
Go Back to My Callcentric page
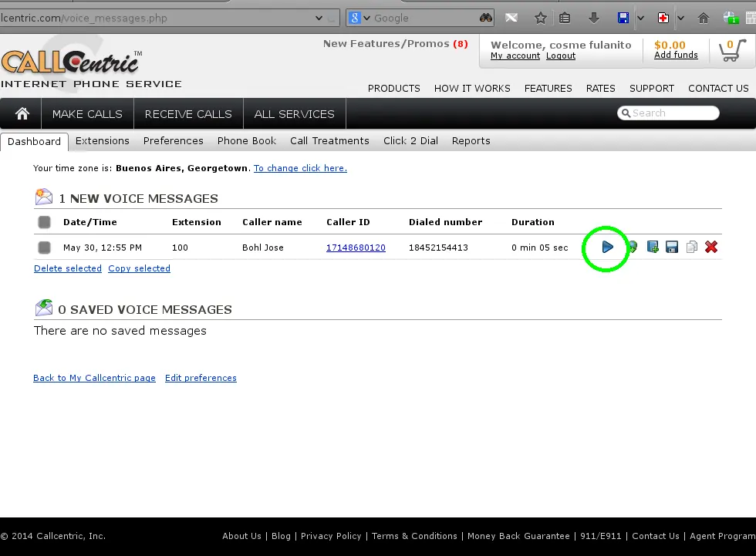[94, 378]
